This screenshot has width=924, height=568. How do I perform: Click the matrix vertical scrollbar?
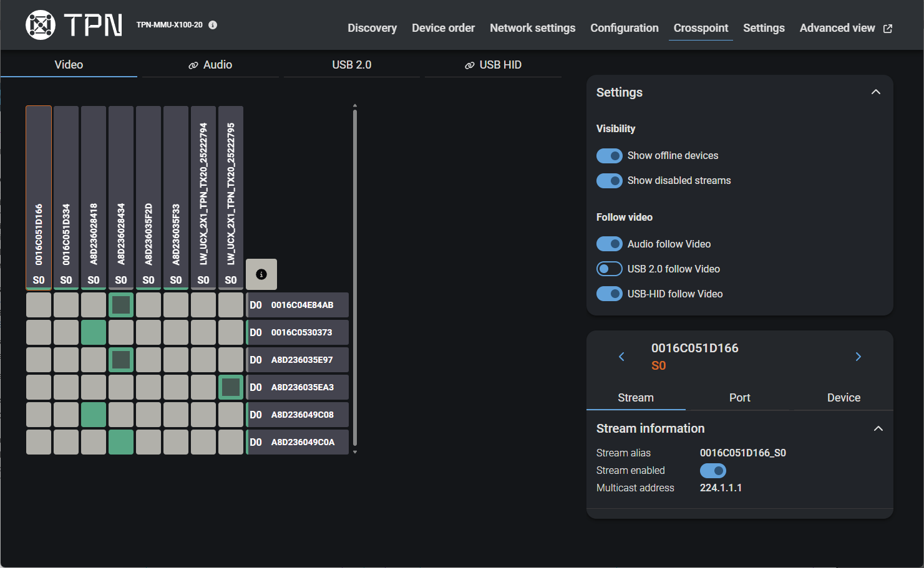pos(355,277)
